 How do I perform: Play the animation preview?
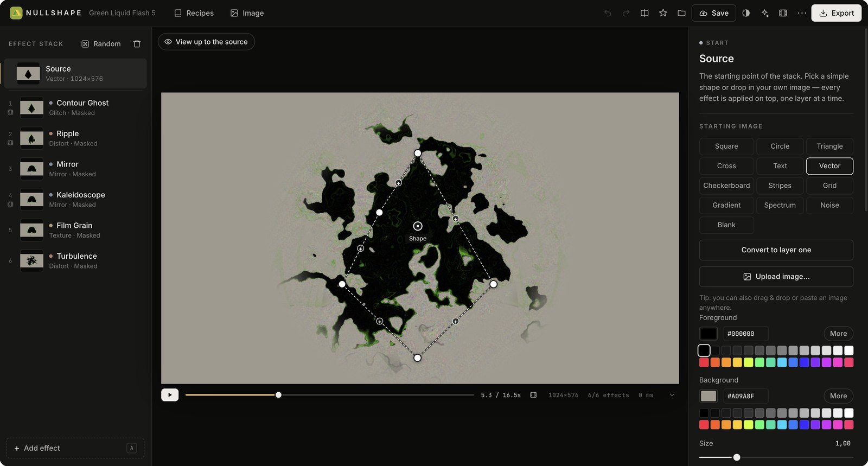pos(170,395)
